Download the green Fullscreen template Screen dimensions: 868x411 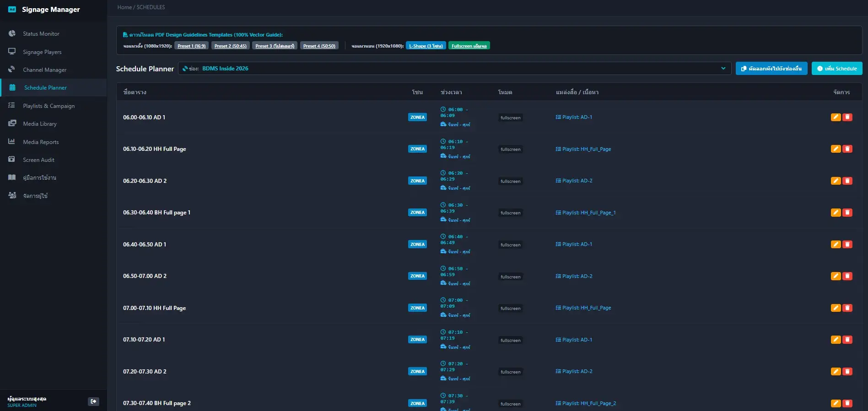[x=469, y=46]
